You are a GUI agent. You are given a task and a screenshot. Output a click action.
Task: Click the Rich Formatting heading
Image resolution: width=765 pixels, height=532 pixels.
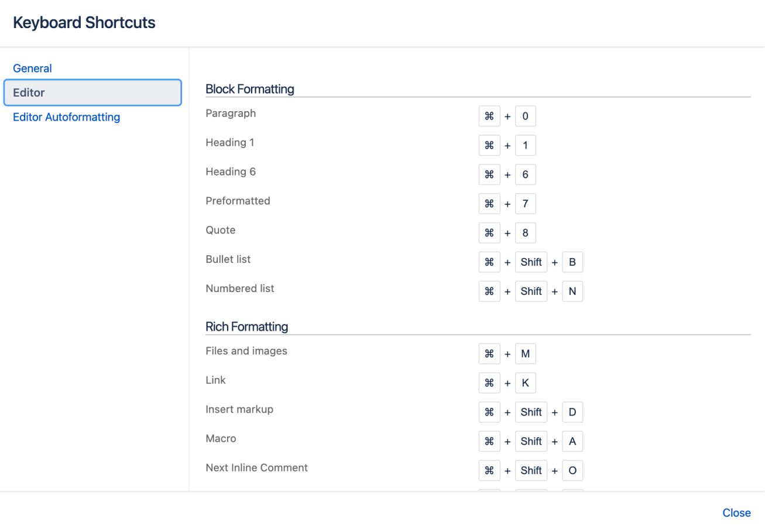[x=246, y=327]
